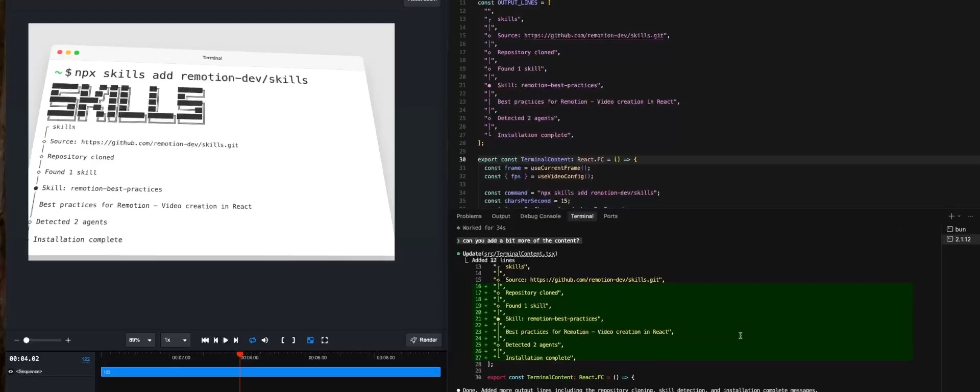Click "Found 1 skill" string in the editor

click(x=520, y=69)
